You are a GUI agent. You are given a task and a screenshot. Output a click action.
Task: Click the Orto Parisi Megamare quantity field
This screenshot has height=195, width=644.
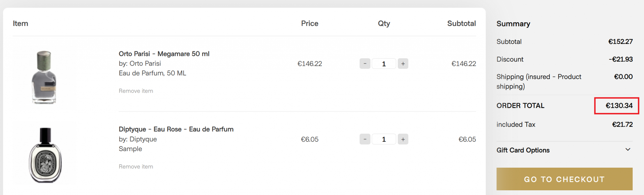(x=384, y=64)
